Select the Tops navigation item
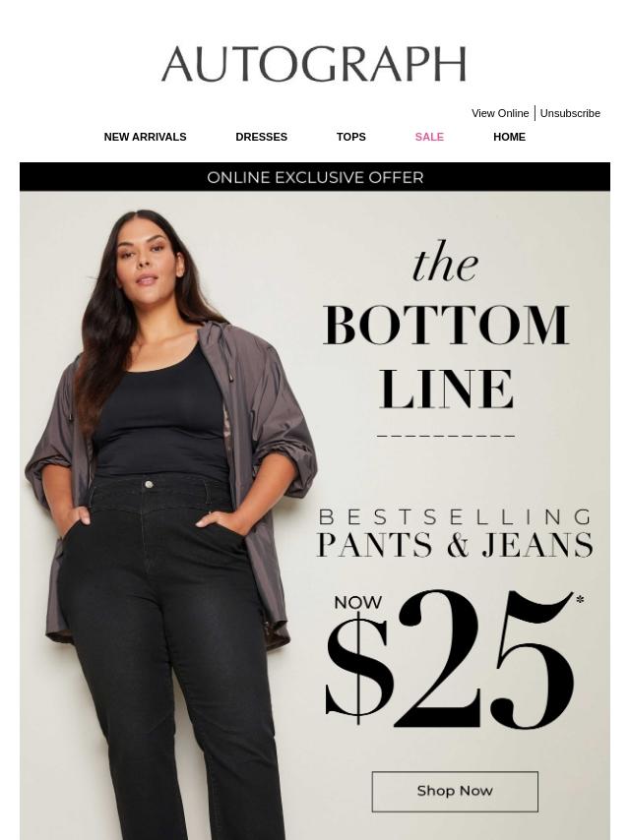This screenshot has height=840, width=630. [351, 137]
